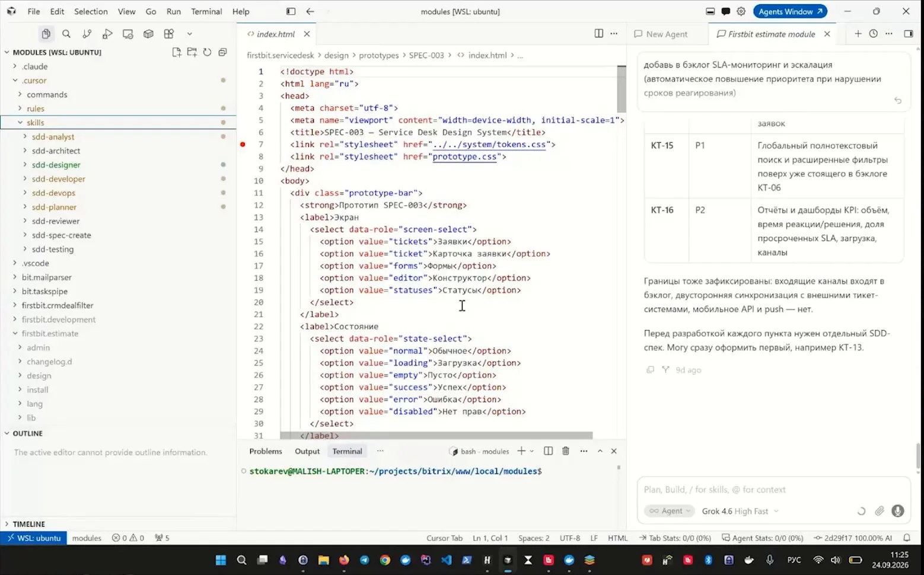Screen dimensions: 924x575
Task: Open the Source Control view
Action: [87, 34]
